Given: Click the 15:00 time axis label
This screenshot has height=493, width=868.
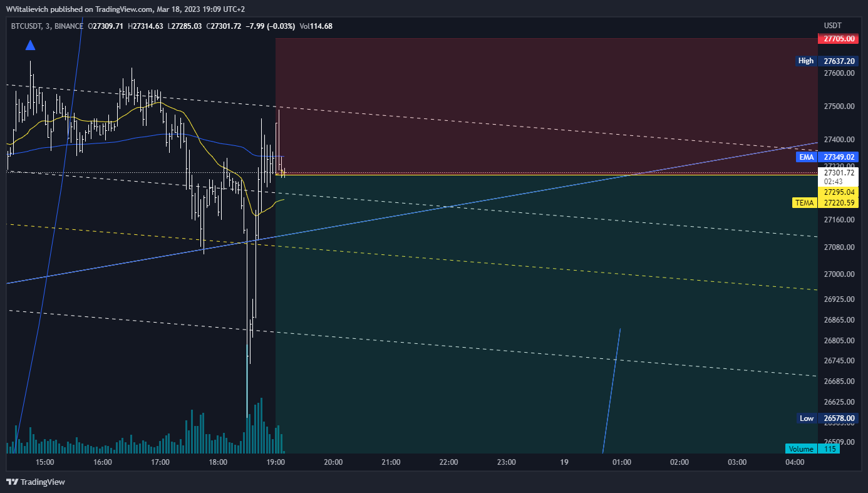Looking at the screenshot, I should (x=45, y=462).
